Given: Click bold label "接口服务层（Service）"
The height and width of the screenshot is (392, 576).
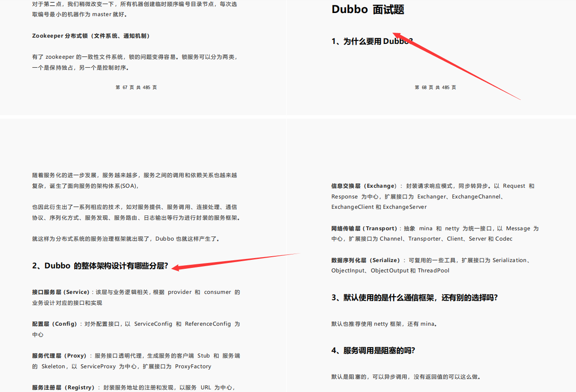Looking at the screenshot, I should (x=61, y=292).
